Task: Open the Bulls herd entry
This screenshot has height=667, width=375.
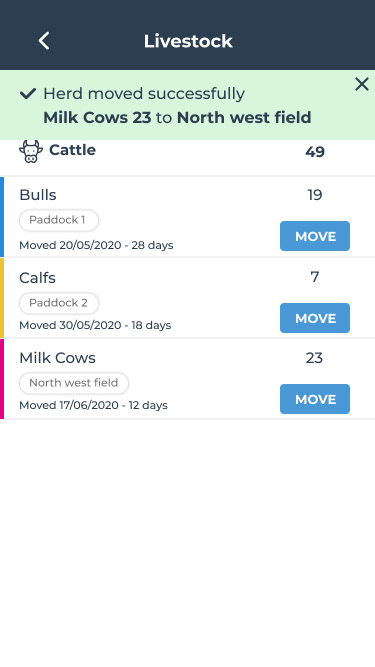Action: pyautogui.click(x=188, y=217)
